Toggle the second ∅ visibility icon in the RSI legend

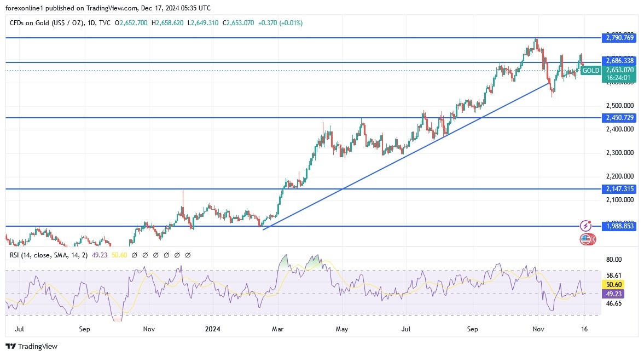click(x=144, y=255)
